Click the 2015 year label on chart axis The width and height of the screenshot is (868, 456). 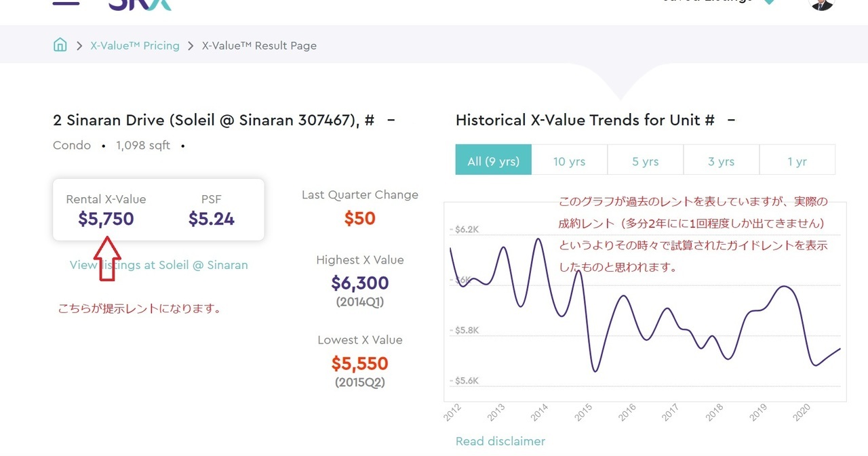(584, 412)
